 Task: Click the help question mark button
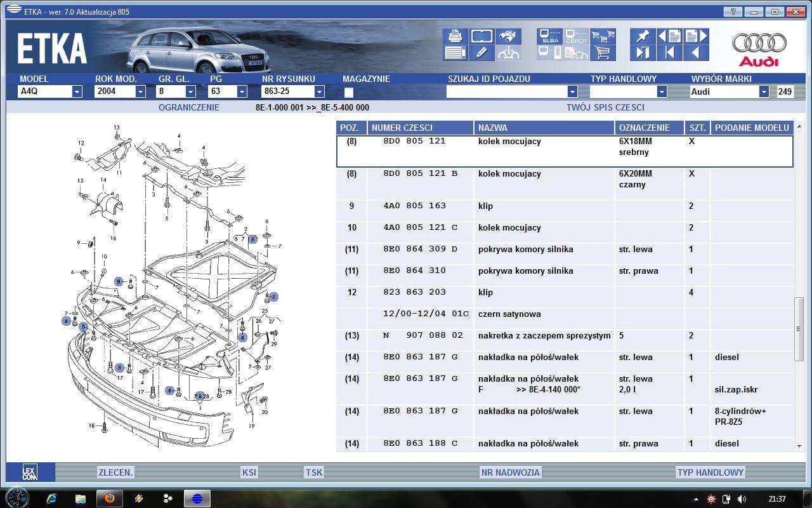733,11
